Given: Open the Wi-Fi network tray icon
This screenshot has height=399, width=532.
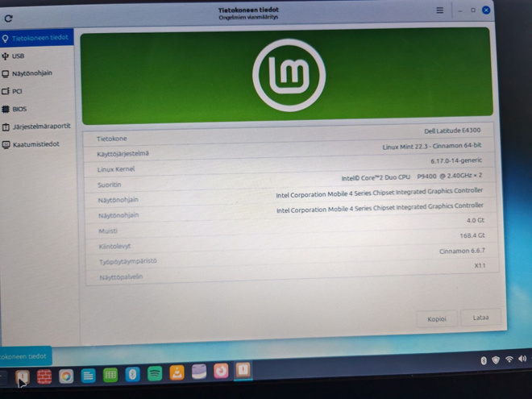Looking at the screenshot, I should pyautogui.click(x=509, y=359).
